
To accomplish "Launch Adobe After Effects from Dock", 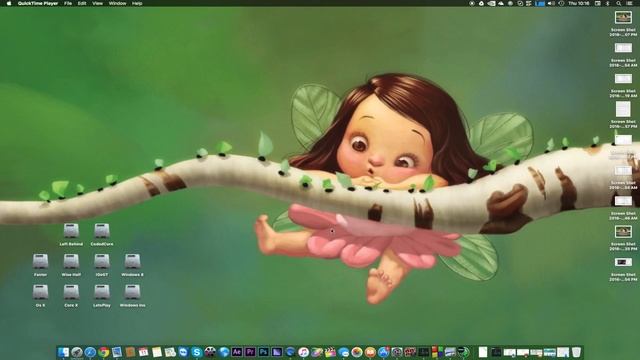I will click(237, 352).
